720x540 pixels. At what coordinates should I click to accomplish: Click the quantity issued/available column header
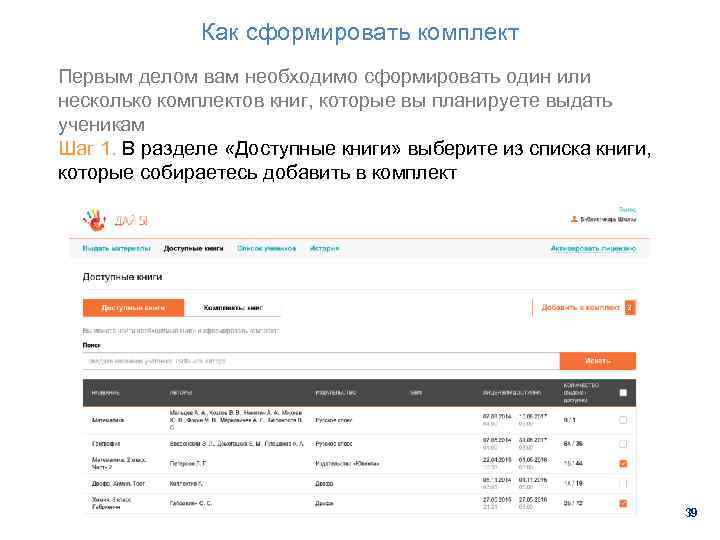pyautogui.click(x=581, y=393)
